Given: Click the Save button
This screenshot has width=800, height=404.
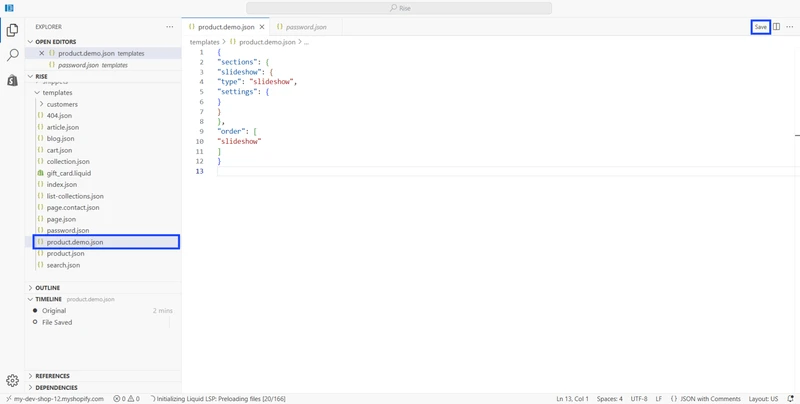Looking at the screenshot, I should point(760,27).
